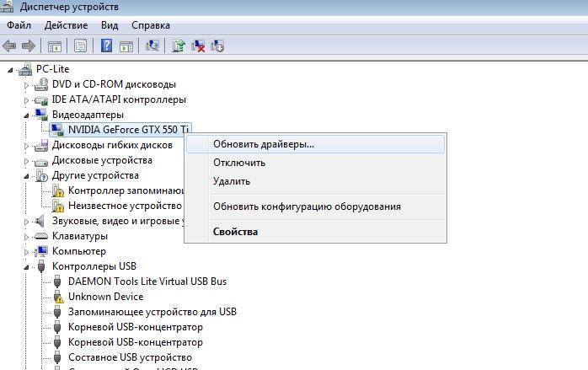Select Контроллер запоминающих label
Screen dimensions: 588x370
pyautogui.click(x=126, y=190)
